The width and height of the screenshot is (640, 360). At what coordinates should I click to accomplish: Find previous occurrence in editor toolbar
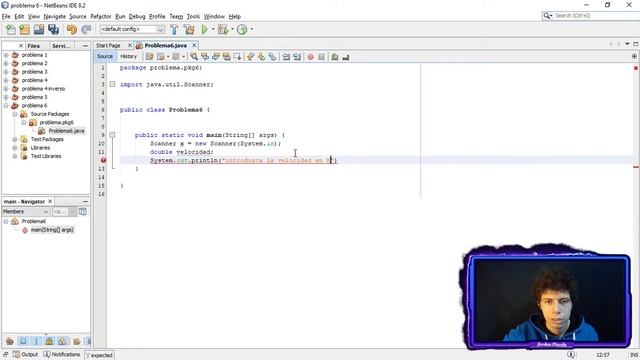tap(205, 57)
